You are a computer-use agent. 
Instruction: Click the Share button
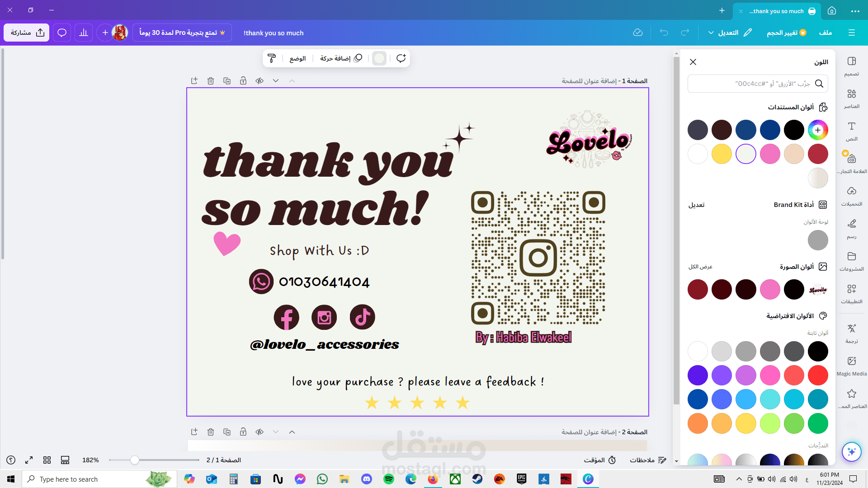coord(27,33)
